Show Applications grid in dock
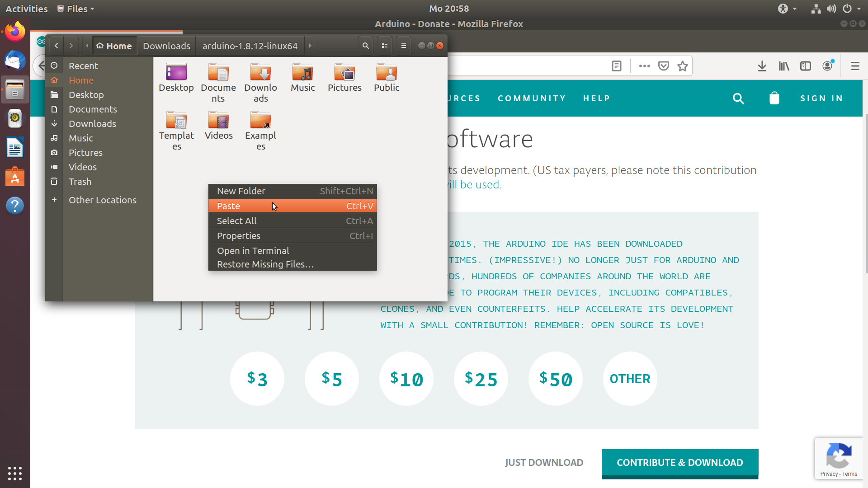The width and height of the screenshot is (868, 488). pyautogui.click(x=15, y=473)
